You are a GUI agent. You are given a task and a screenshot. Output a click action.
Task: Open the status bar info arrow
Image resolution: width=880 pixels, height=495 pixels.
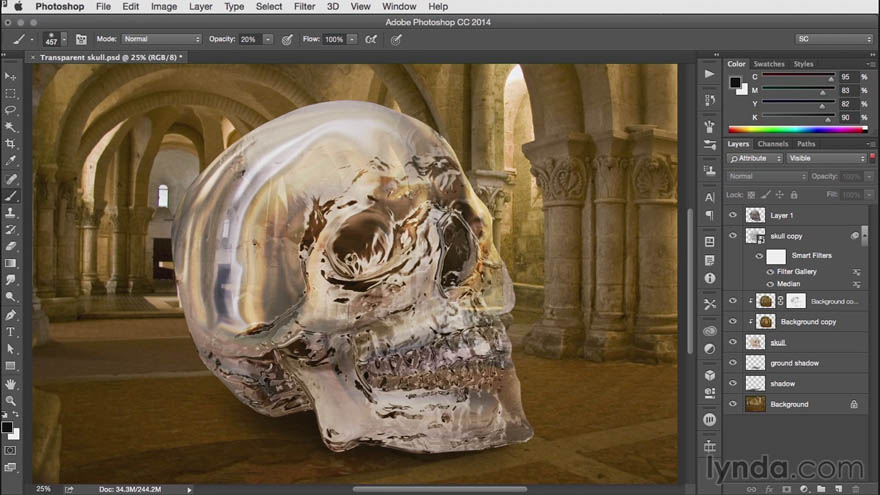(189, 490)
